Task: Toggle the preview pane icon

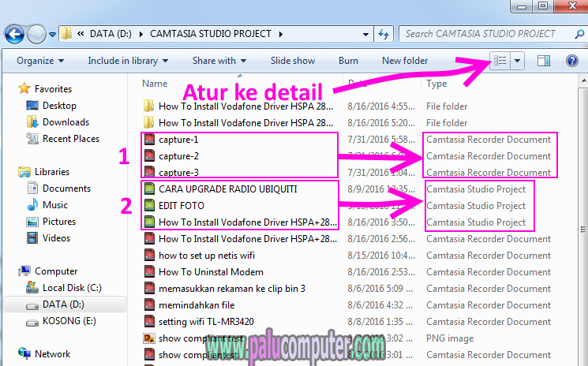Action: 543,60
